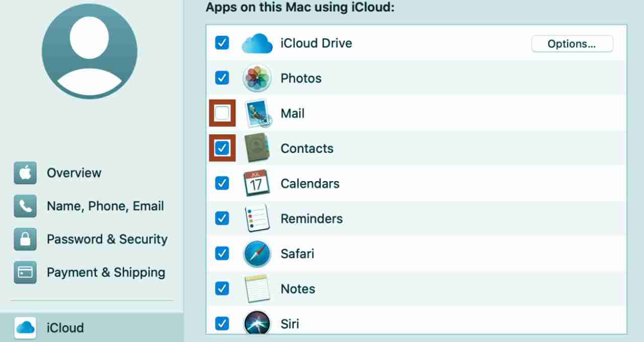Click the iCloud Drive label
644x342 pixels.
pos(316,43)
